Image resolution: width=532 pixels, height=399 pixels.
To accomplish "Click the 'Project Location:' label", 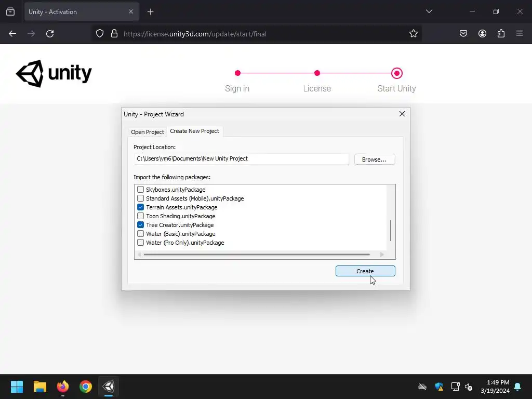I will 154,147.
